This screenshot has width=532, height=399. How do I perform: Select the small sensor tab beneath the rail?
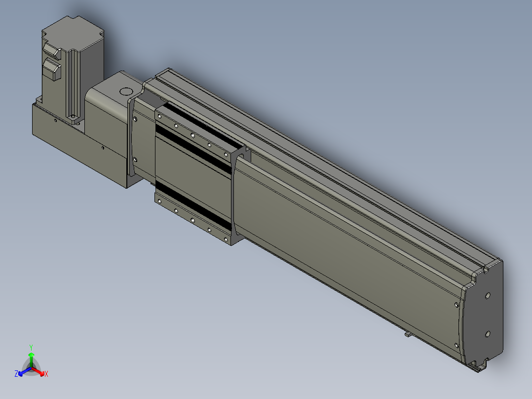click(x=408, y=334)
